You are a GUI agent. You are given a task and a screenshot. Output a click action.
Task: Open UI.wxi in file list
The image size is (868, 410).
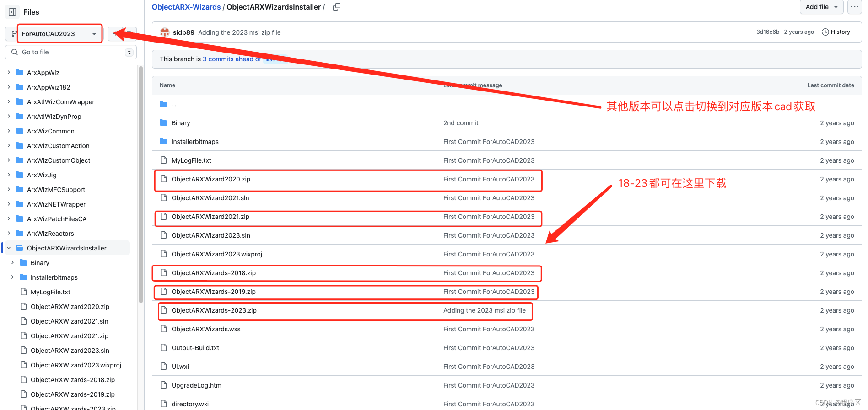180,367
